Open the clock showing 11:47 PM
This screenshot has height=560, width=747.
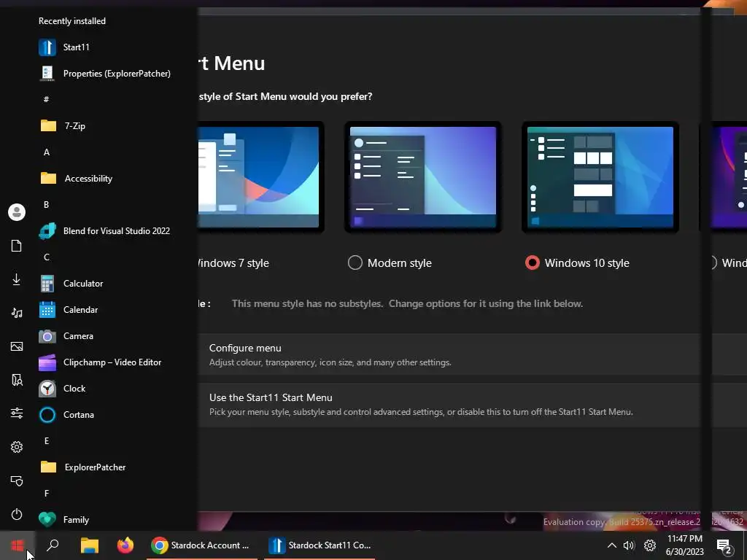pyautogui.click(x=684, y=545)
